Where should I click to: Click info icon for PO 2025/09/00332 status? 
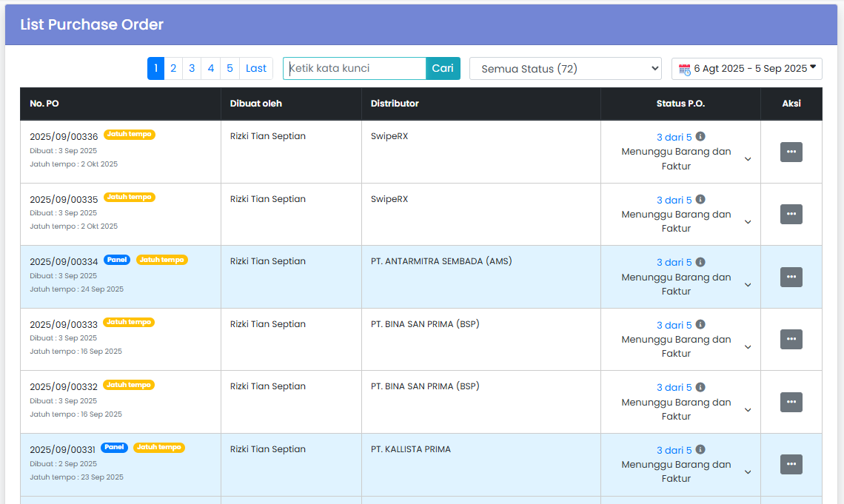coord(700,387)
